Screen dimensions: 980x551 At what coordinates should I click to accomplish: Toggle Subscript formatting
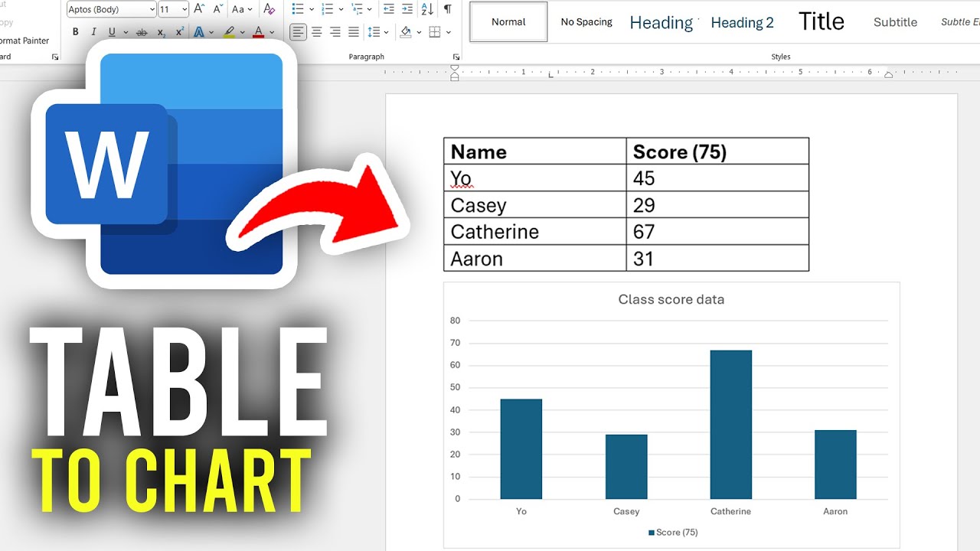161,32
